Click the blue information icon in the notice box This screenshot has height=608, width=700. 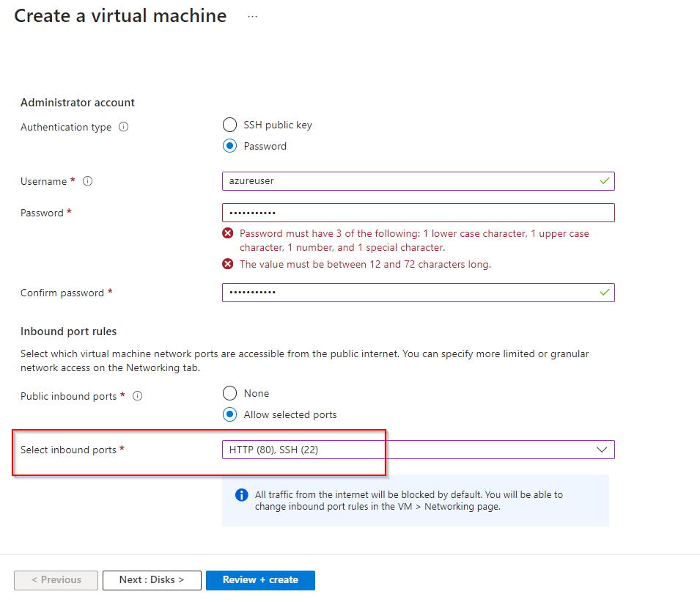(x=242, y=495)
